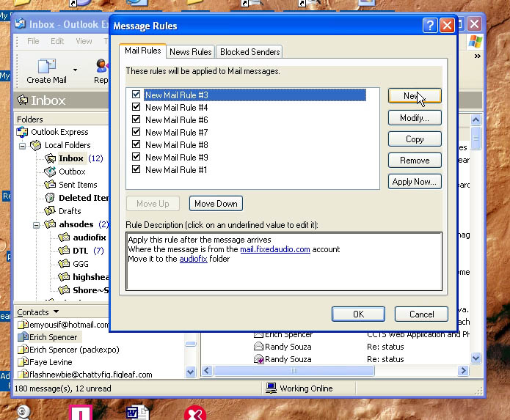Click the message list vertical scroll up arrow
Image resolution: width=510 pixels, height=420 pixels.
pos(476,120)
